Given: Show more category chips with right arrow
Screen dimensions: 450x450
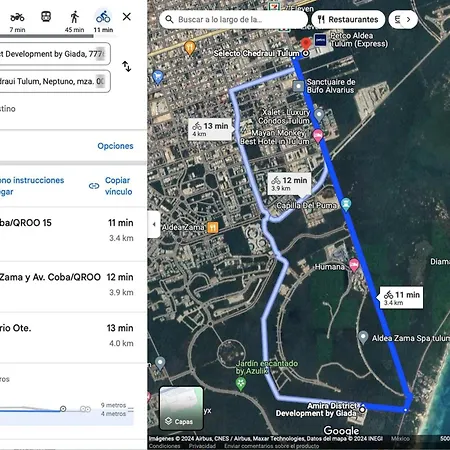Looking at the screenshot, I should pyautogui.click(x=408, y=19).
